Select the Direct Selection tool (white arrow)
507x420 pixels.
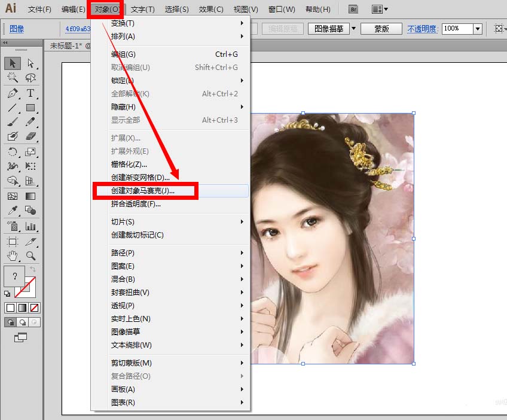[30, 63]
